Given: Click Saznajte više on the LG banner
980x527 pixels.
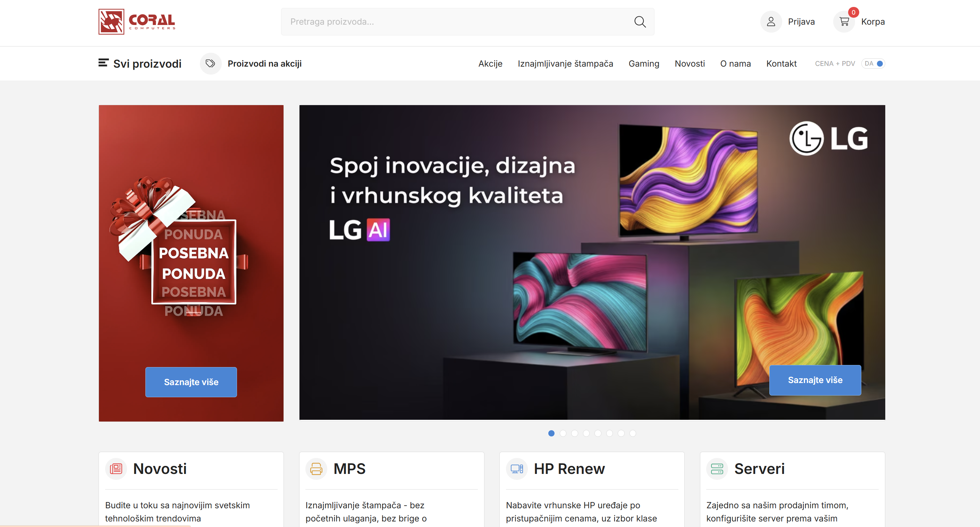Looking at the screenshot, I should [815, 380].
